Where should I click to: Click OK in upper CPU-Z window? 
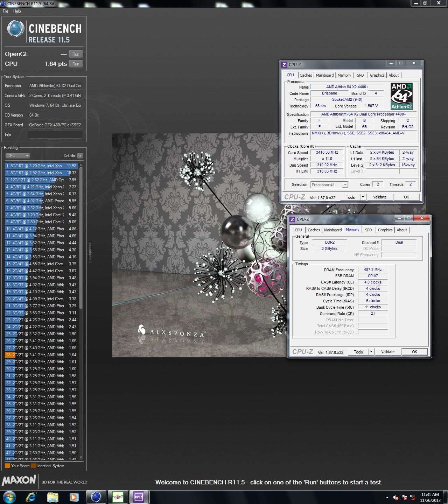click(x=406, y=197)
